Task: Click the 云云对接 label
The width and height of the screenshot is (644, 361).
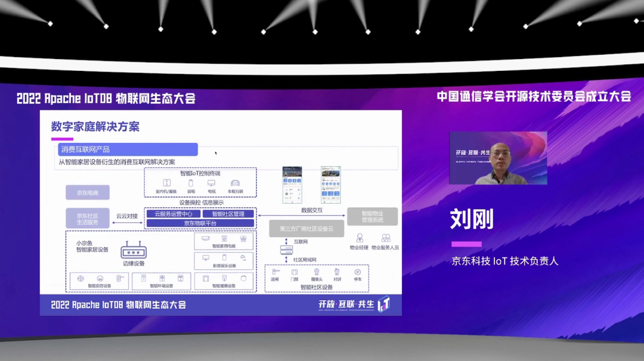Action: [x=127, y=216]
